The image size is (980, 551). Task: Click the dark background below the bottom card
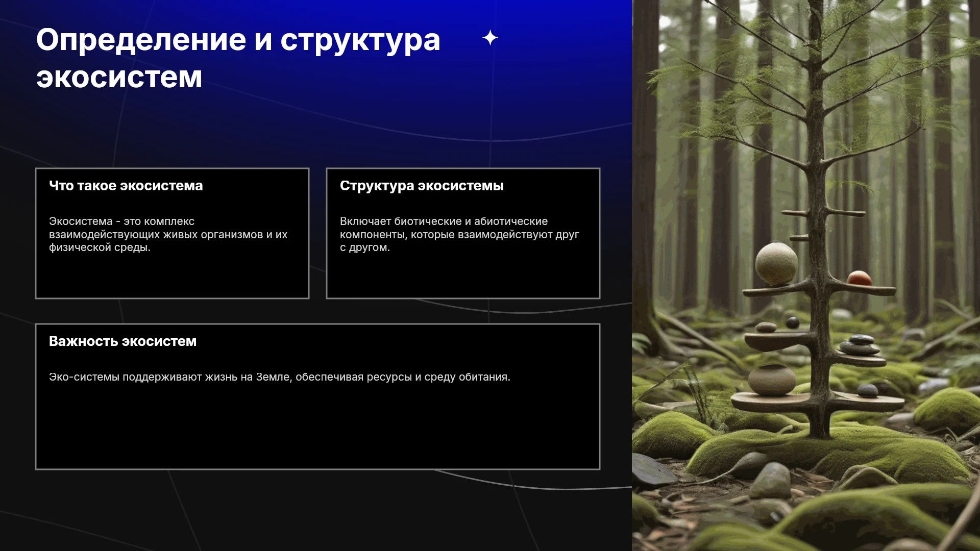(316, 510)
